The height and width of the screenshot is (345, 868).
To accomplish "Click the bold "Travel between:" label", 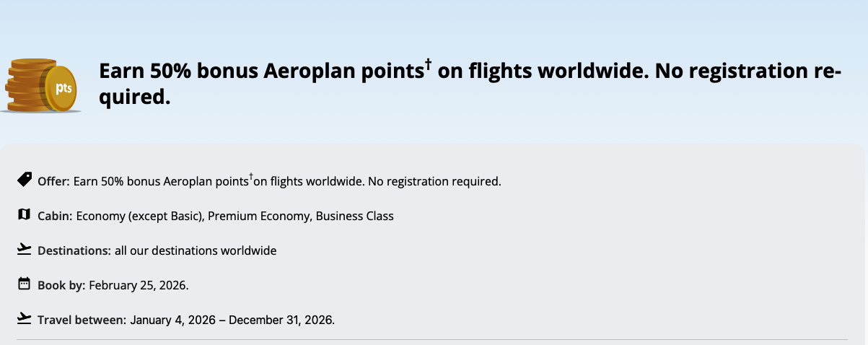I will coord(82,320).
